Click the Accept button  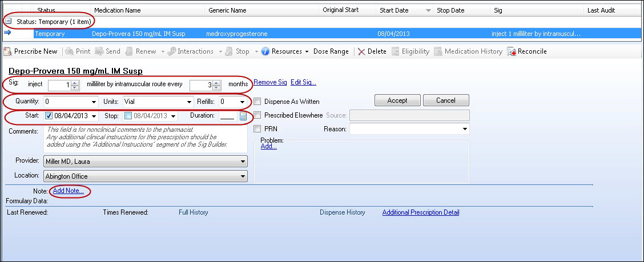tap(397, 100)
